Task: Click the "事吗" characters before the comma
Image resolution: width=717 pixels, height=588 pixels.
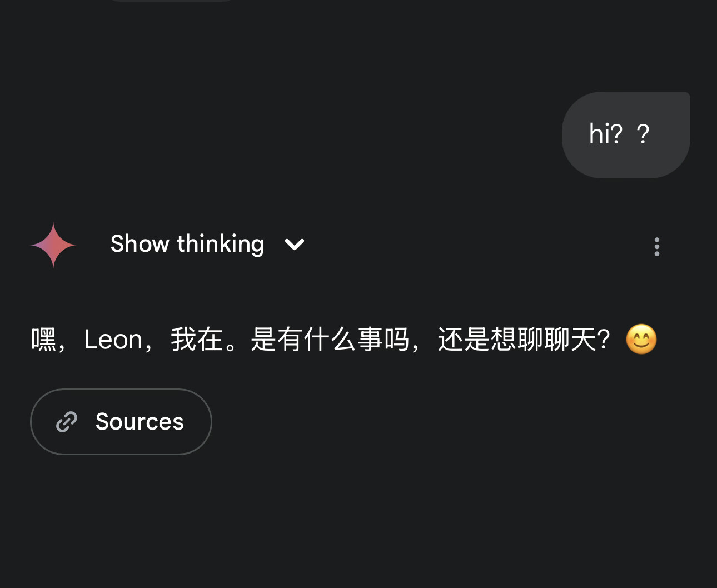Action: click(384, 340)
